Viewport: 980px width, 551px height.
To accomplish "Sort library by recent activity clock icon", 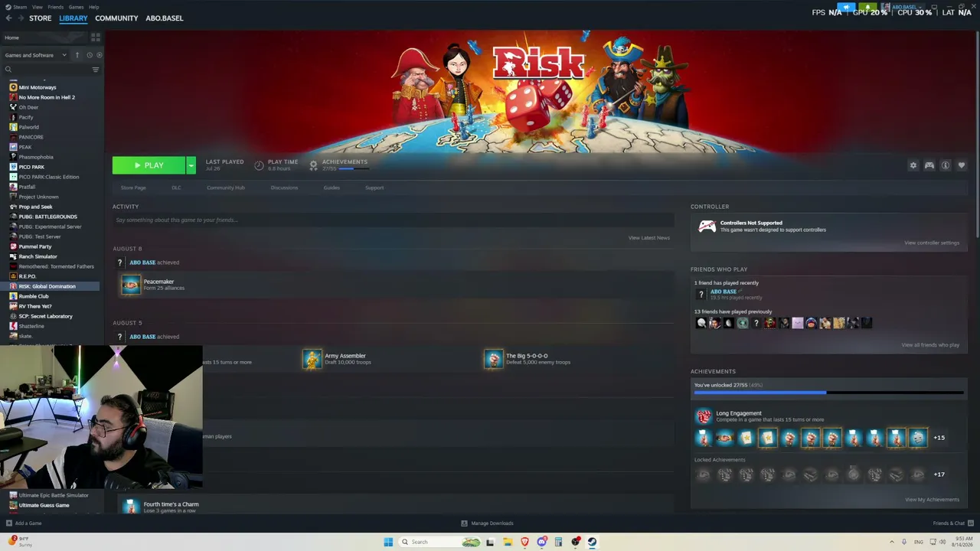I will (x=90, y=55).
